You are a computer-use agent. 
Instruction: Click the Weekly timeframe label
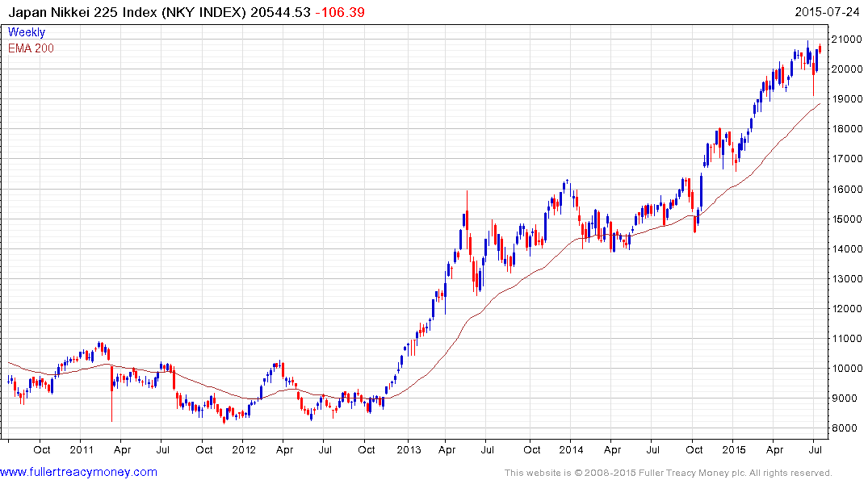pos(27,33)
